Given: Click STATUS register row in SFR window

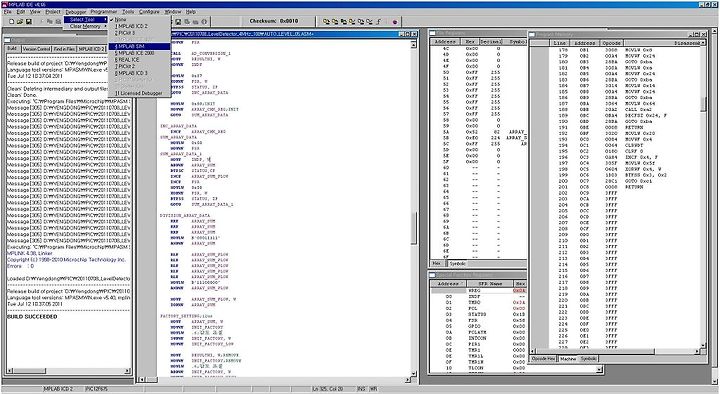Looking at the screenshot, I should [478, 315].
